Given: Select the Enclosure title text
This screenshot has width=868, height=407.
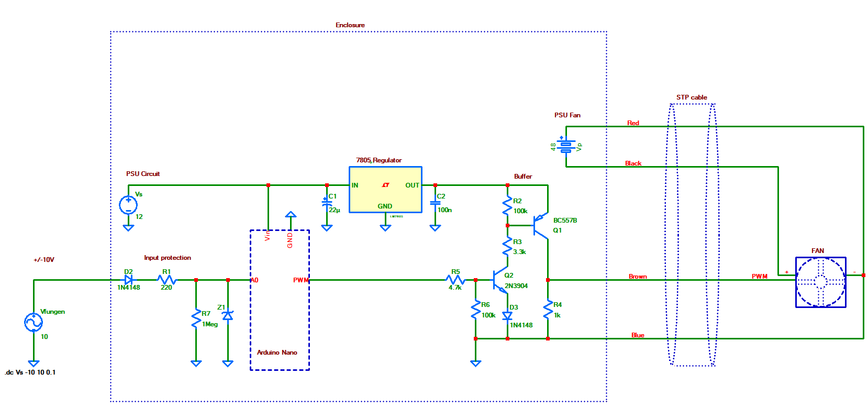Looking at the screenshot, I should click(x=350, y=25).
